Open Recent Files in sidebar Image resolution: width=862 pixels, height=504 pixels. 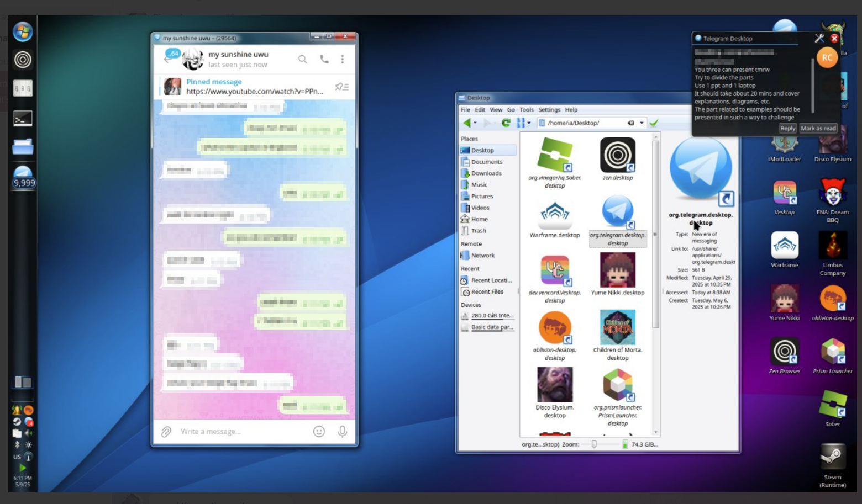coord(488,292)
